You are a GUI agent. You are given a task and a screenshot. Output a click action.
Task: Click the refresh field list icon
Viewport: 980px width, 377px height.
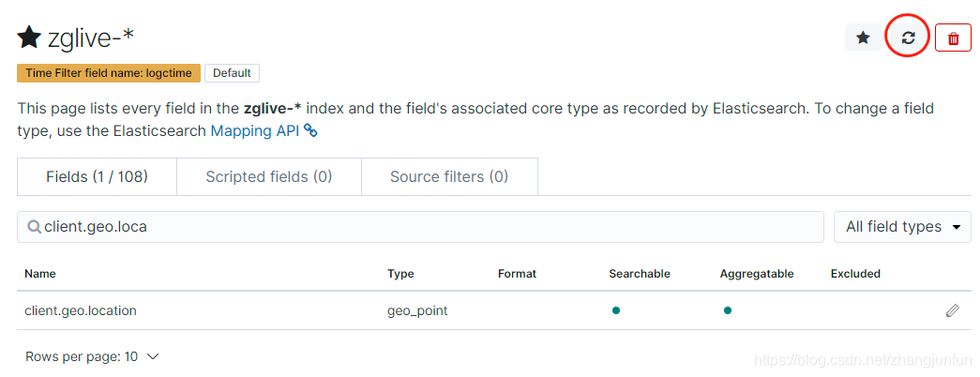point(908,38)
